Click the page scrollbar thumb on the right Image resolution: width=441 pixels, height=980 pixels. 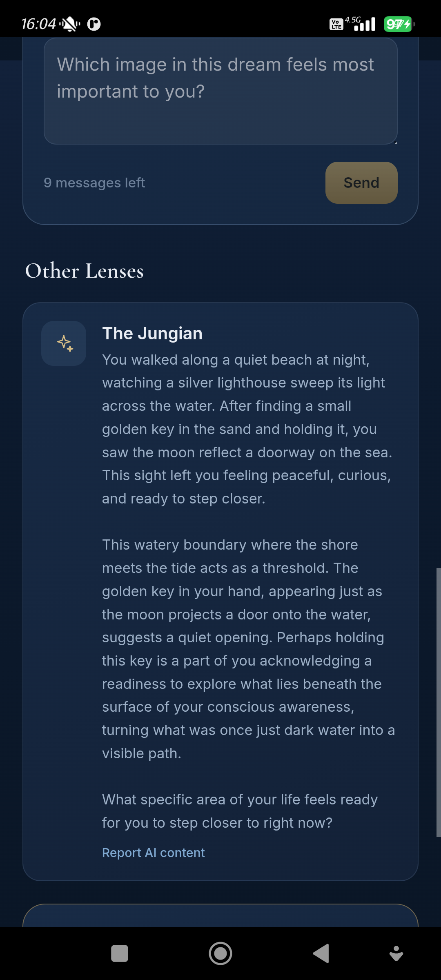439,702
